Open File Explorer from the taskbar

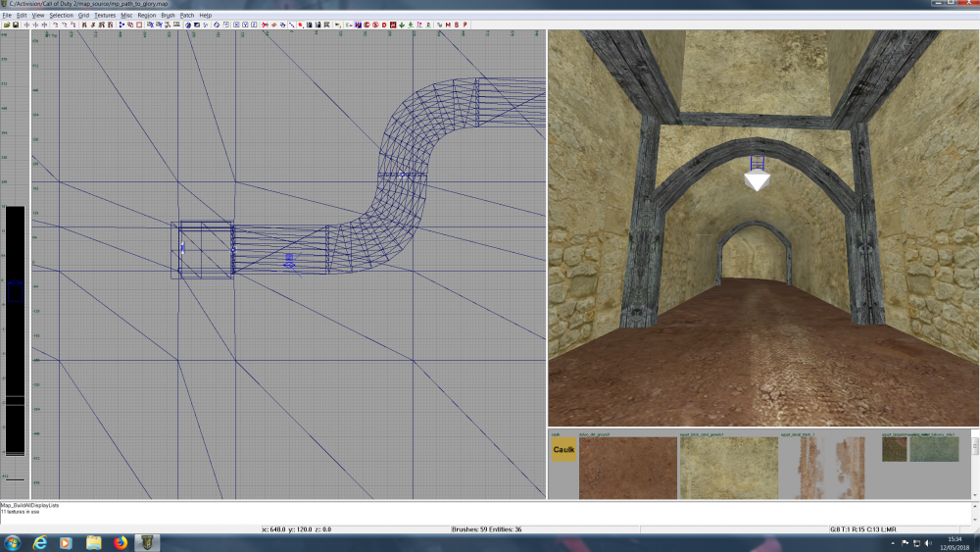(93, 542)
